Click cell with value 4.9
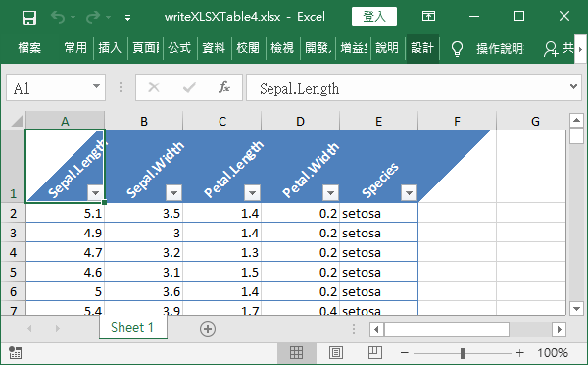This screenshot has width=588, height=365. click(66, 233)
